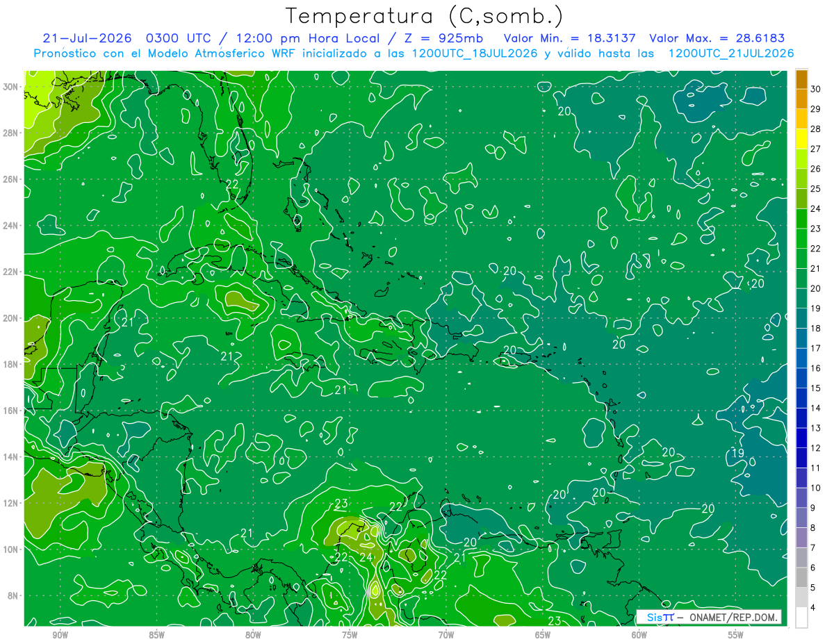Click the '1200UTC_18JUL2026' initialization time
This screenshot has height=644, width=834.
point(475,53)
